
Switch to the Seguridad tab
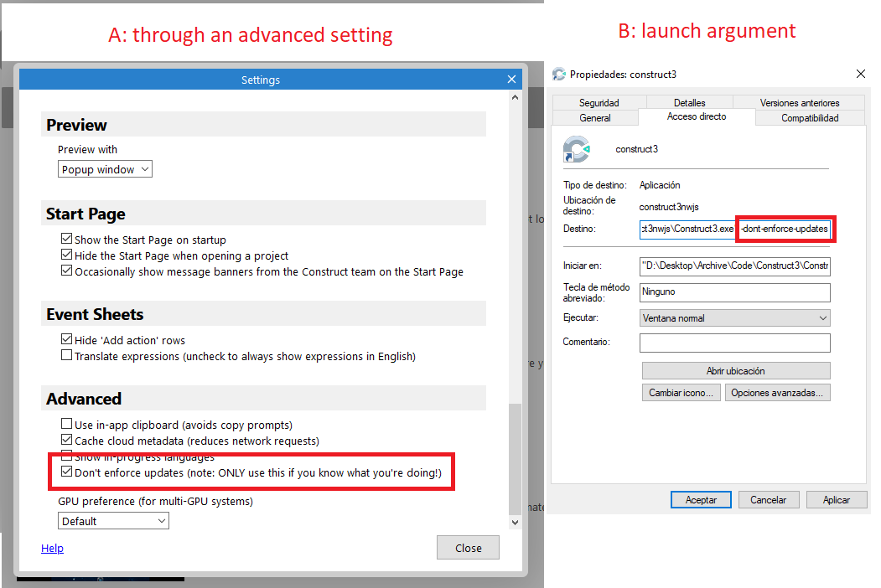coord(599,102)
